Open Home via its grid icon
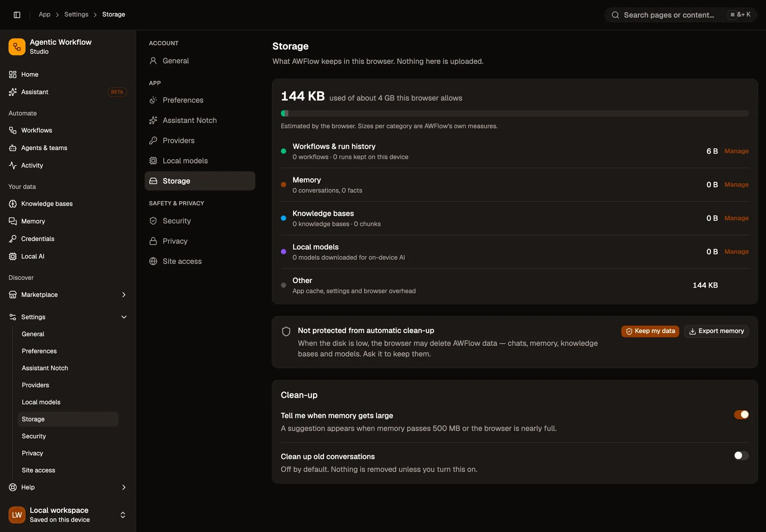766x532 pixels. [x=13, y=74]
